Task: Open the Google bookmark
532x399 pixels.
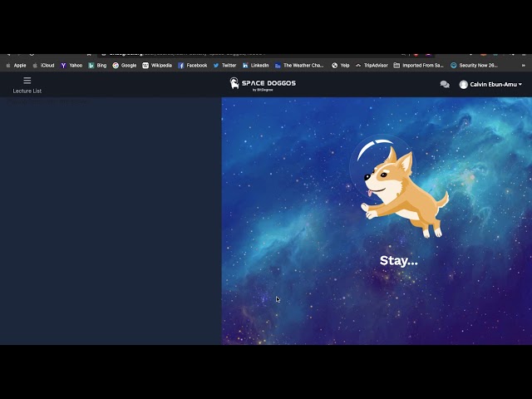Action: coord(125,66)
